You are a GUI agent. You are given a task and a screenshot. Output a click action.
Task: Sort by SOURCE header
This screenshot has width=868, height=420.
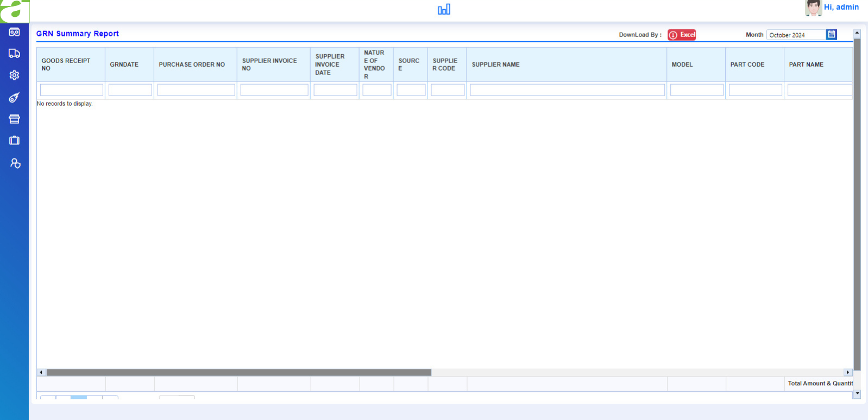pyautogui.click(x=408, y=65)
